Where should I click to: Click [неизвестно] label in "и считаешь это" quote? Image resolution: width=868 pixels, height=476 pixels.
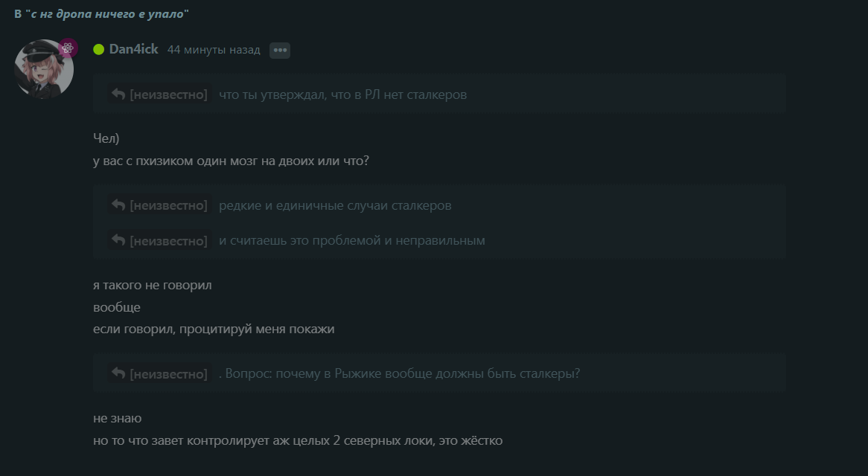(168, 240)
